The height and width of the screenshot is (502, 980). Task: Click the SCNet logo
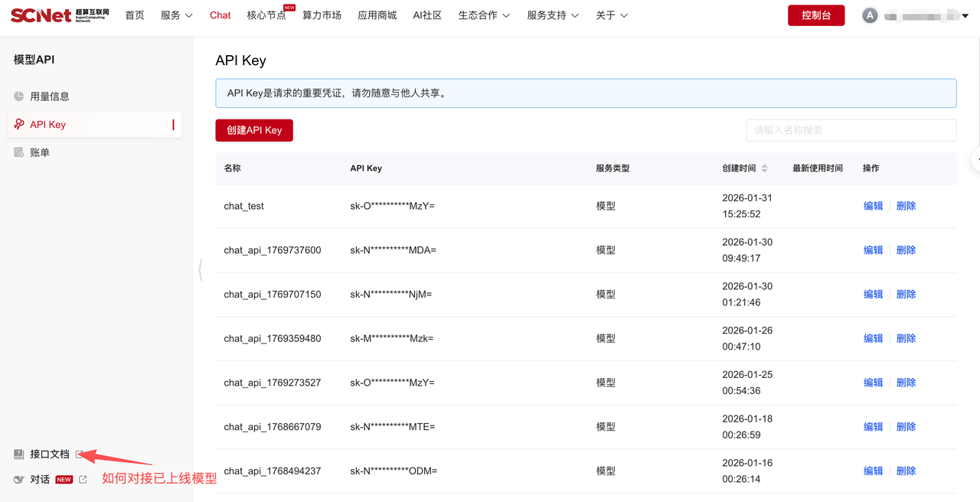point(60,15)
